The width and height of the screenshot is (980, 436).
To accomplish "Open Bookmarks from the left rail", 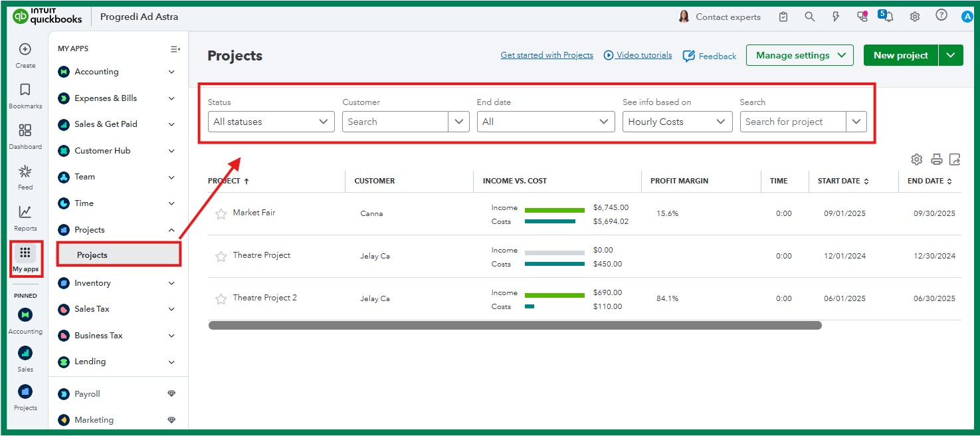I will coord(25,90).
